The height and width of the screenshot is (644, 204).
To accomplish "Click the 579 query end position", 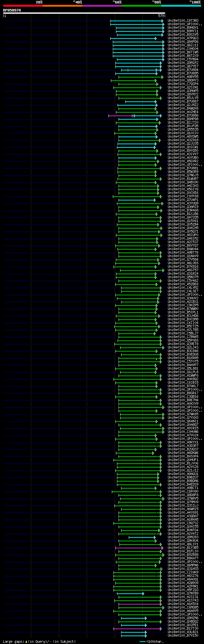I will pyautogui.click(x=161, y=16).
